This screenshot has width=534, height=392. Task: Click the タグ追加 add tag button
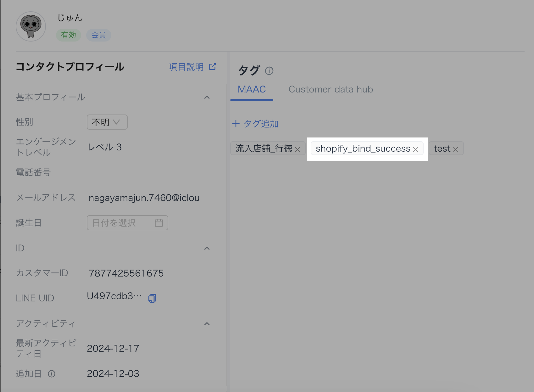255,124
